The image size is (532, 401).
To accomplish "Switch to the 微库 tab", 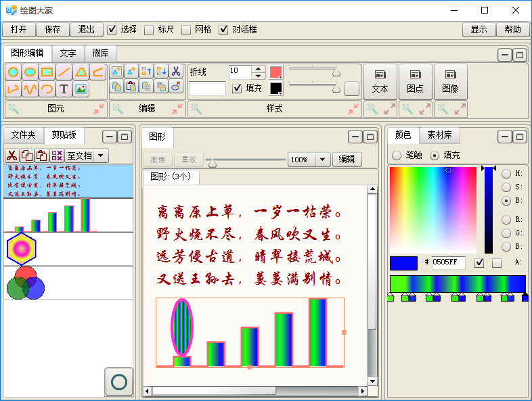I will click(x=100, y=53).
